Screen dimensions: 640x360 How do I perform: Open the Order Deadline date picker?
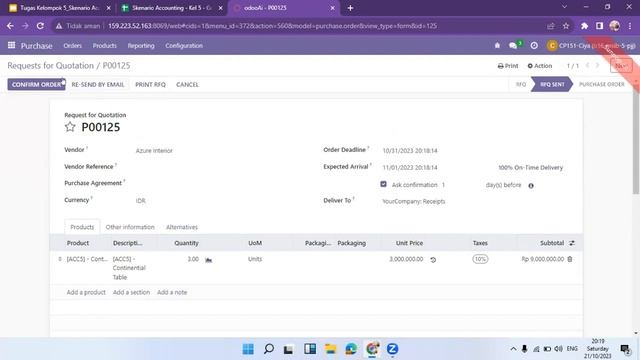410,151
